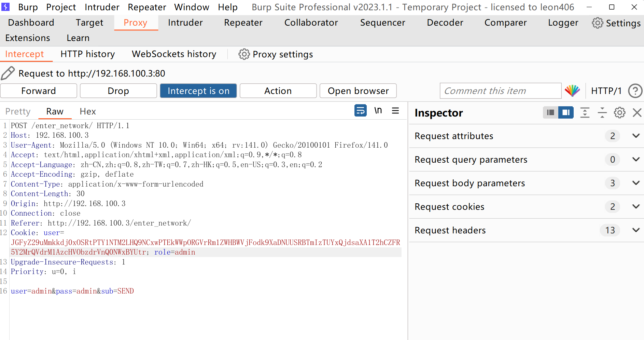This screenshot has width=644, height=340.
Task: Open Inspector settings gear icon
Action: pos(619,112)
